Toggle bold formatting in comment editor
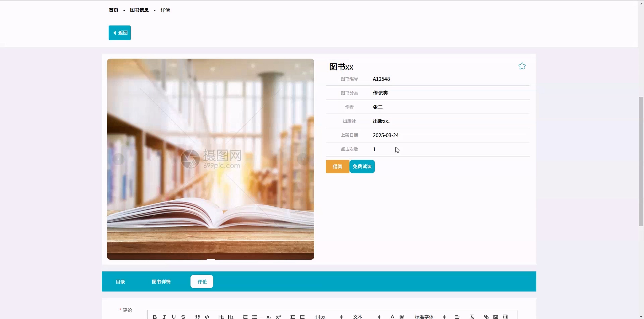The height and width of the screenshot is (319, 644). pyautogui.click(x=155, y=317)
